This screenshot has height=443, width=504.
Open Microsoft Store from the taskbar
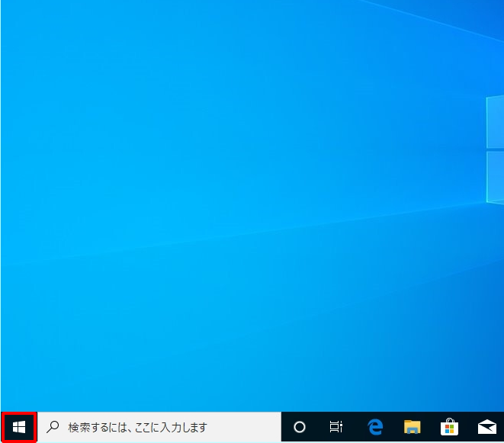coord(449,427)
